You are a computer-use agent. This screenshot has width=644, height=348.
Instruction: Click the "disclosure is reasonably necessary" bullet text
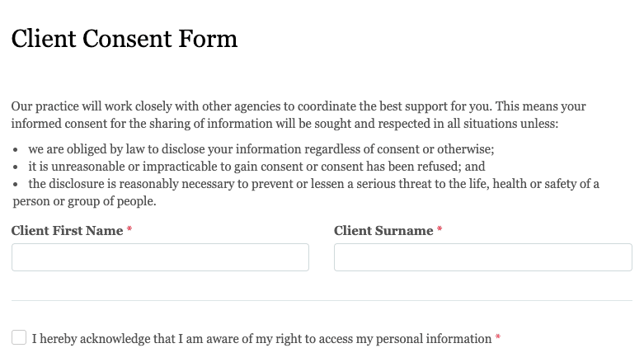click(x=313, y=184)
